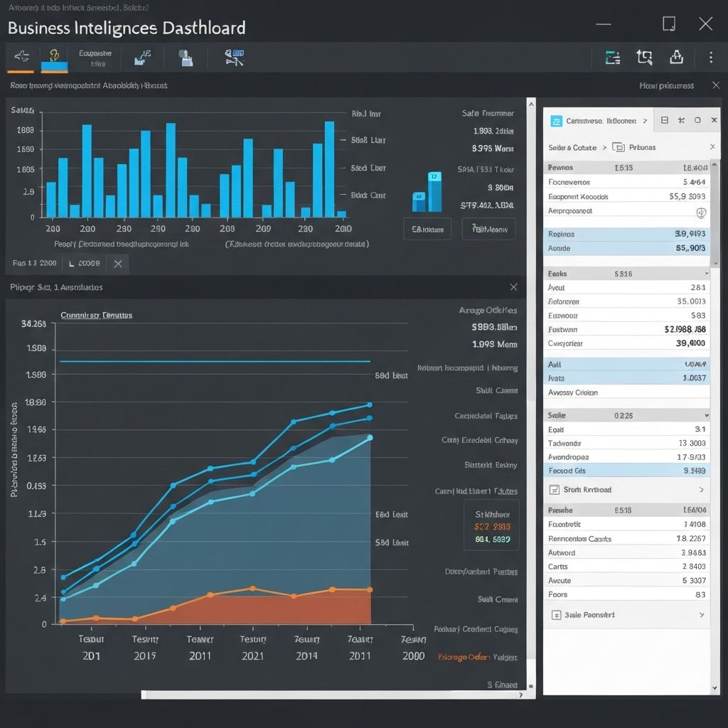Click the blue panel icon beside Canstvese title

point(555,120)
